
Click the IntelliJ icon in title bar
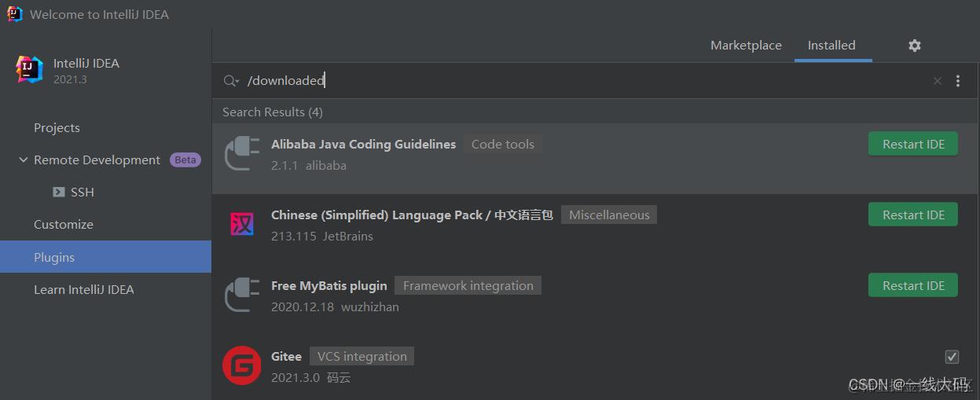15,14
